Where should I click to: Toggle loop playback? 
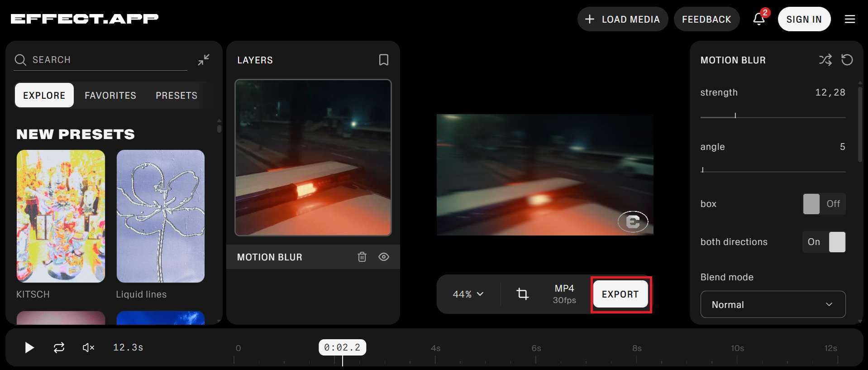pos(59,347)
